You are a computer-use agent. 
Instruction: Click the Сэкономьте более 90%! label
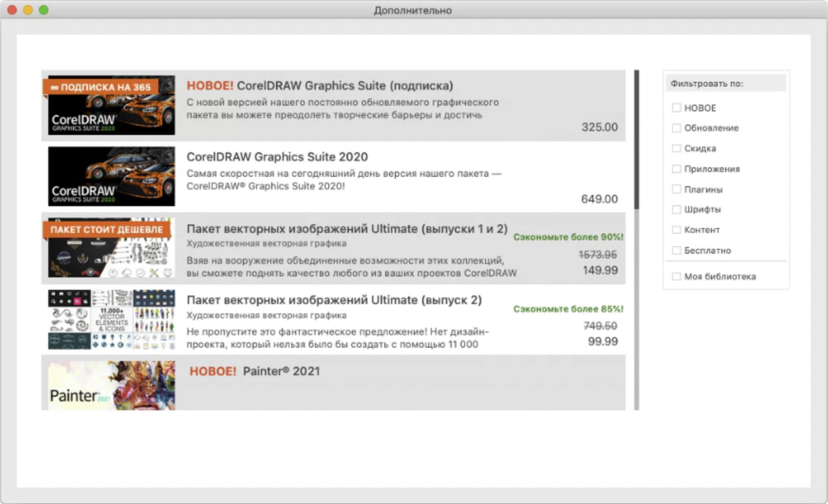pos(568,237)
